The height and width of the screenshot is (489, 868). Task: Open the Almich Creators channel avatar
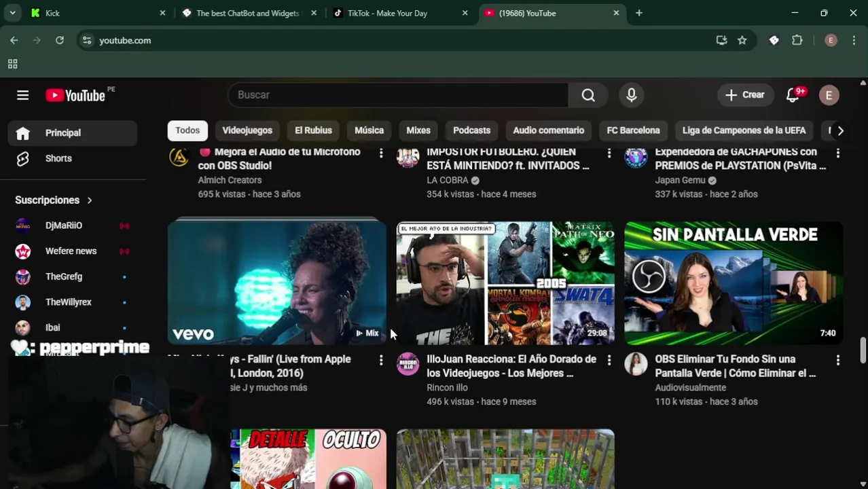click(179, 157)
